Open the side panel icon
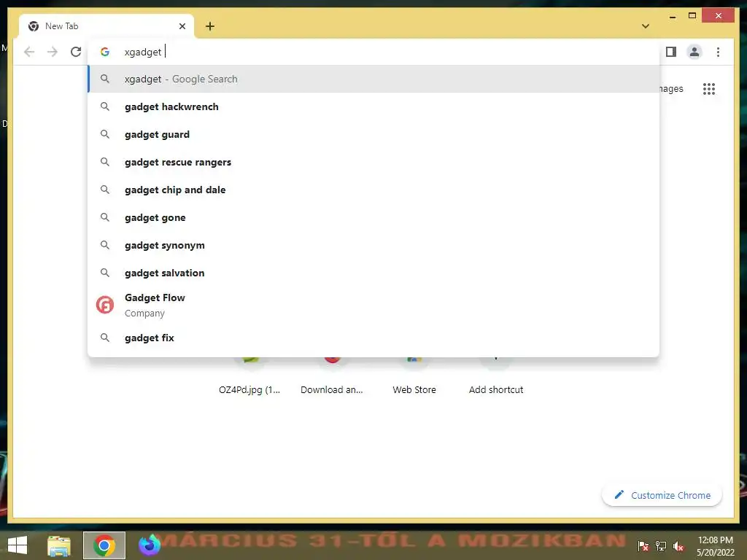Viewport: 747px width, 560px height. coord(671,52)
